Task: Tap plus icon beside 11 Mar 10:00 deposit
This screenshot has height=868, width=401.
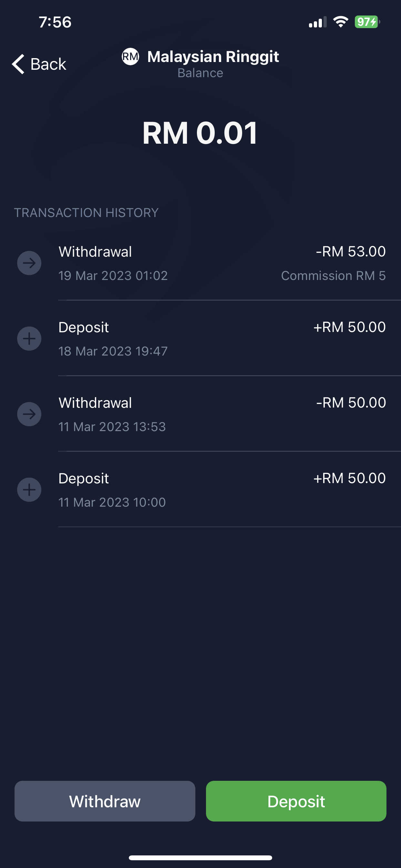Action: point(29,489)
